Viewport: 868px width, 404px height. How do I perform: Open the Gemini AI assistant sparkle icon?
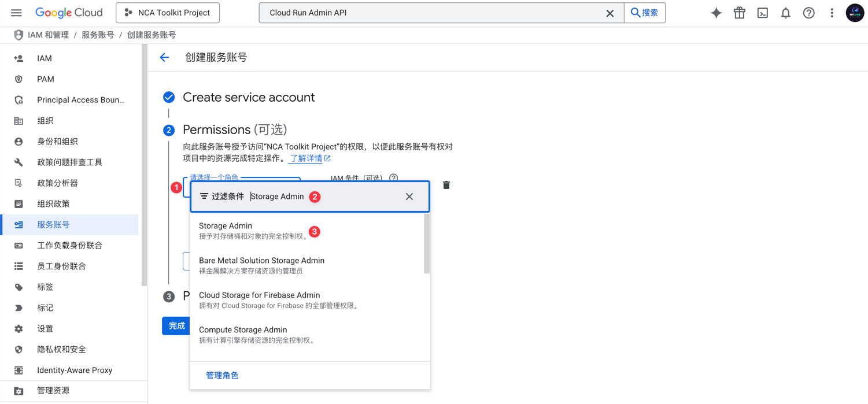click(x=716, y=12)
